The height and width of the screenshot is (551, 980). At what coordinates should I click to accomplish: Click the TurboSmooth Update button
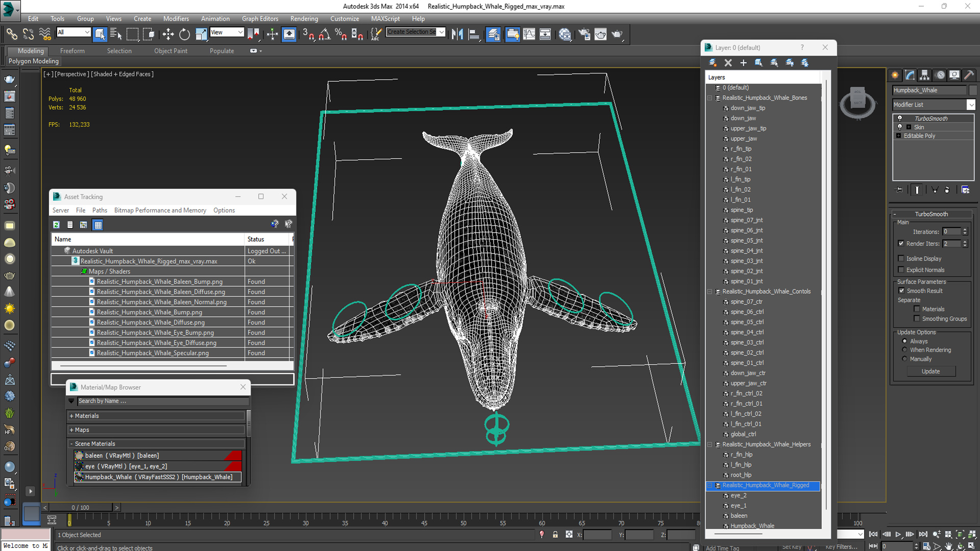tap(930, 371)
